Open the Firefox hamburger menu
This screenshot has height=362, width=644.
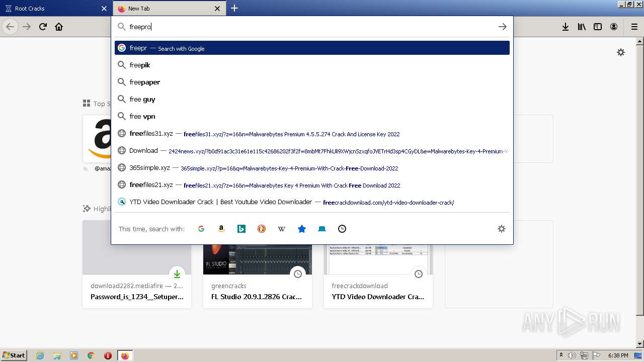coord(634,27)
